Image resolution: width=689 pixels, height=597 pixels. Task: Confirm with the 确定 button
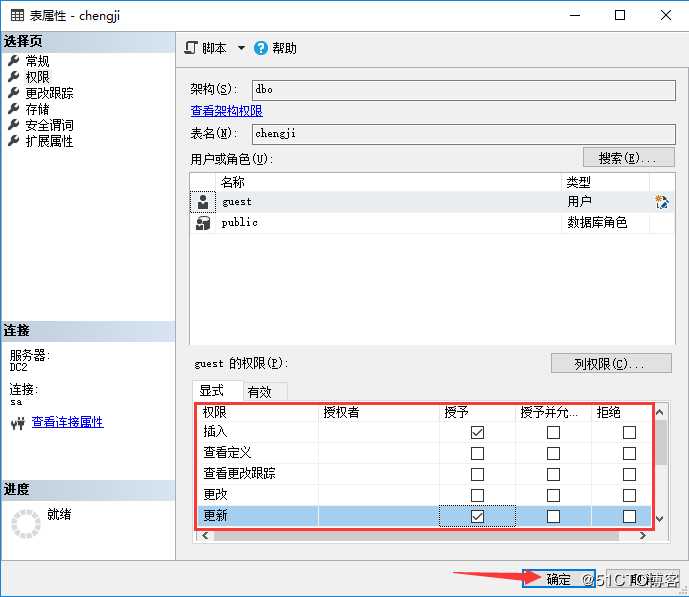(x=558, y=579)
